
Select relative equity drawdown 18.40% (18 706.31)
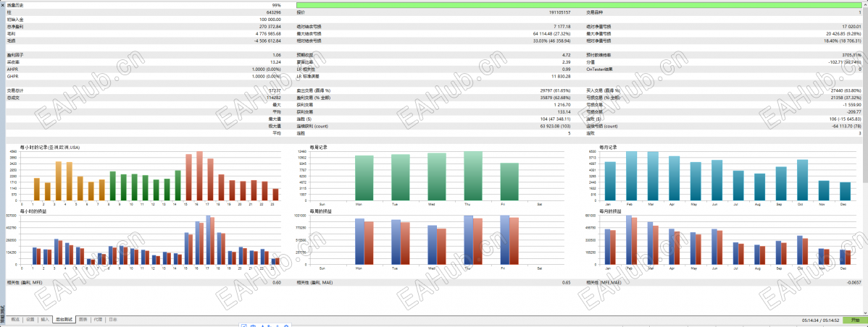[843, 41]
